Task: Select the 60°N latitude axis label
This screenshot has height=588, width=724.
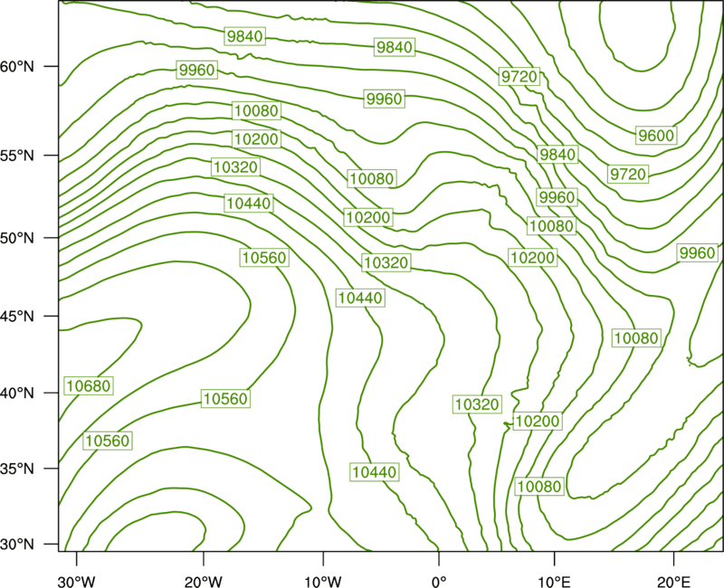Action: pyautogui.click(x=17, y=66)
